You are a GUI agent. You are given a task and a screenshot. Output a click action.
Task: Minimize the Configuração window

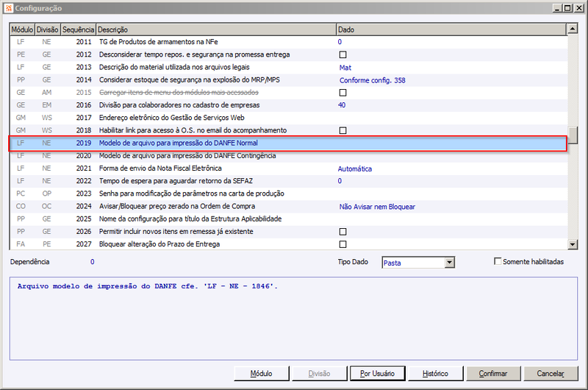tap(558, 8)
